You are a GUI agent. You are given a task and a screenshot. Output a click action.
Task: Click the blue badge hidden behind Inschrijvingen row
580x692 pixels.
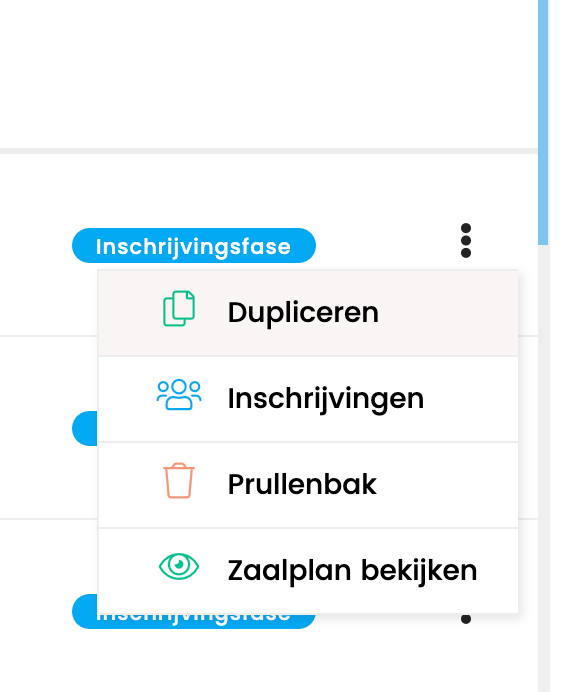pyautogui.click(x=85, y=428)
